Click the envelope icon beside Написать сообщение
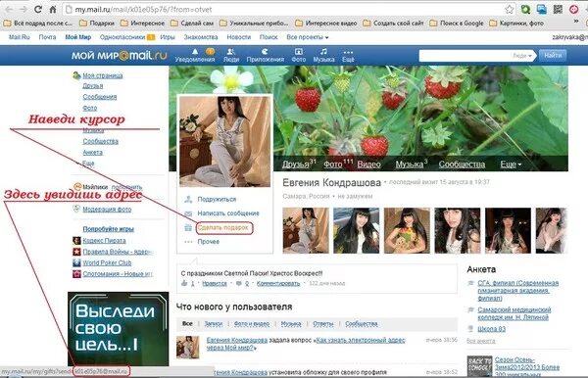The width and height of the screenshot is (588, 378). click(188, 213)
